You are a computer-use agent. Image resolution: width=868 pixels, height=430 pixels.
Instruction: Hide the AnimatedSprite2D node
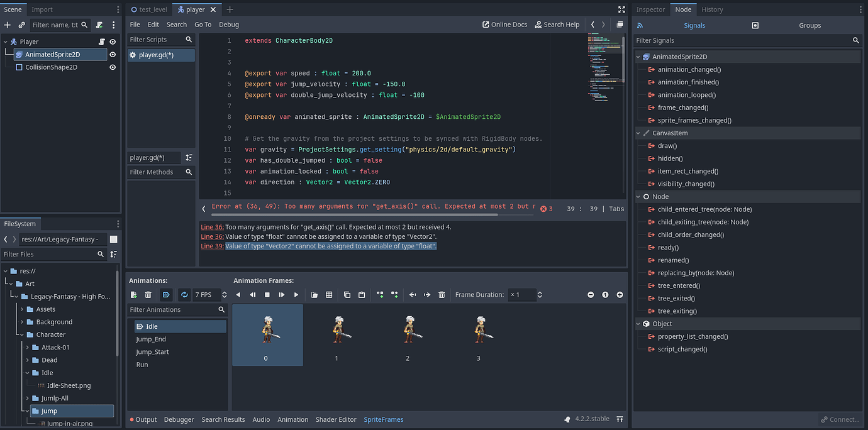113,55
